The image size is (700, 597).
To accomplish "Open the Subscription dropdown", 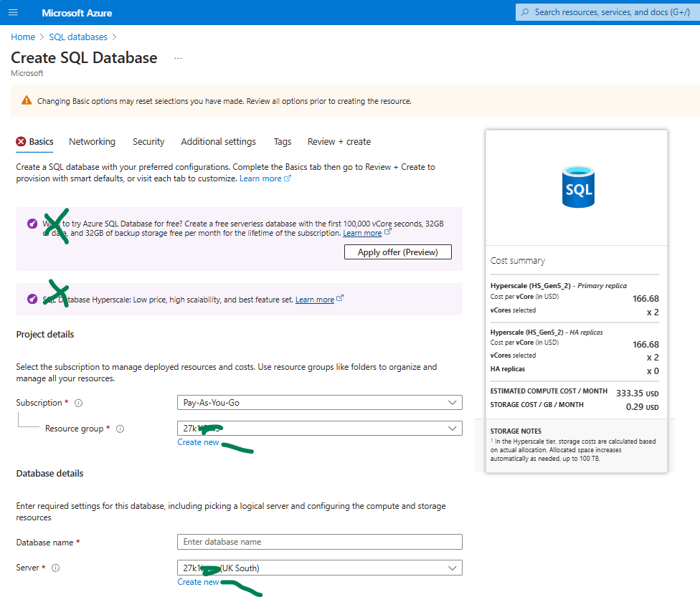I will pyautogui.click(x=320, y=403).
